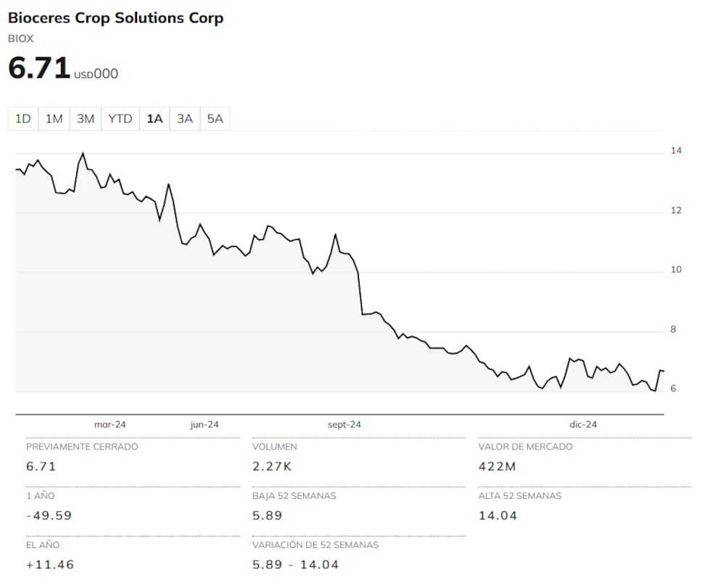This screenshot has width=725, height=588.
Task: Click the Valor de Mercado 422M value
Action: click(x=497, y=466)
